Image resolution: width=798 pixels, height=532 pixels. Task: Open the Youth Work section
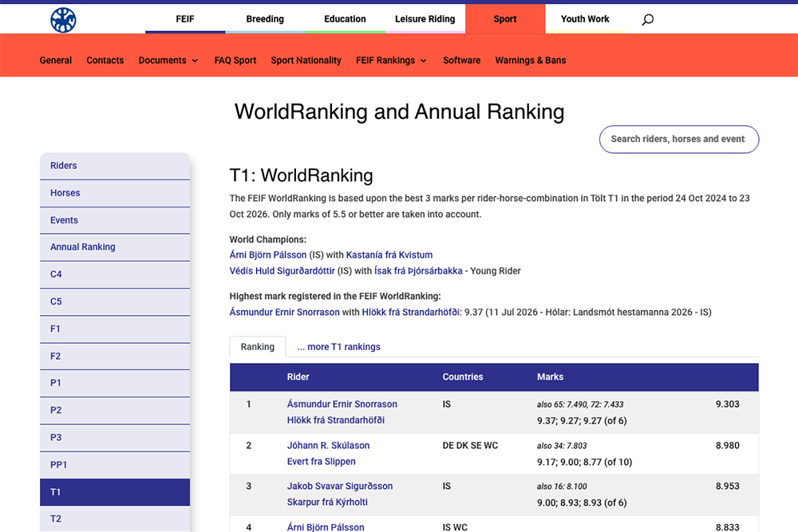[x=585, y=19]
